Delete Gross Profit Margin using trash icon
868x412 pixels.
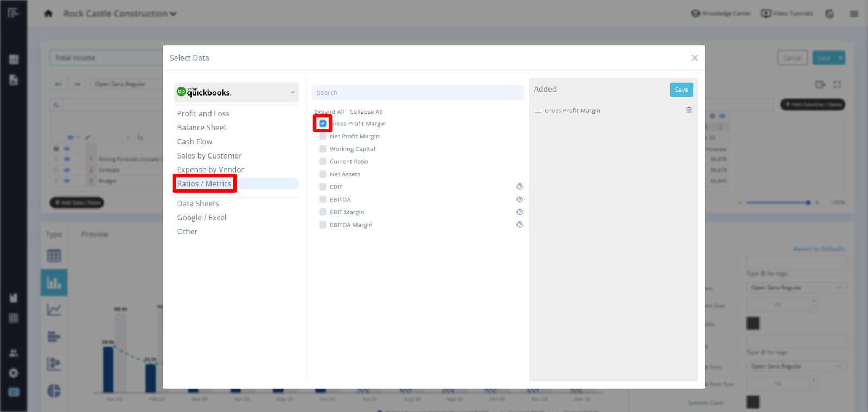pyautogui.click(x=688, y=110)
